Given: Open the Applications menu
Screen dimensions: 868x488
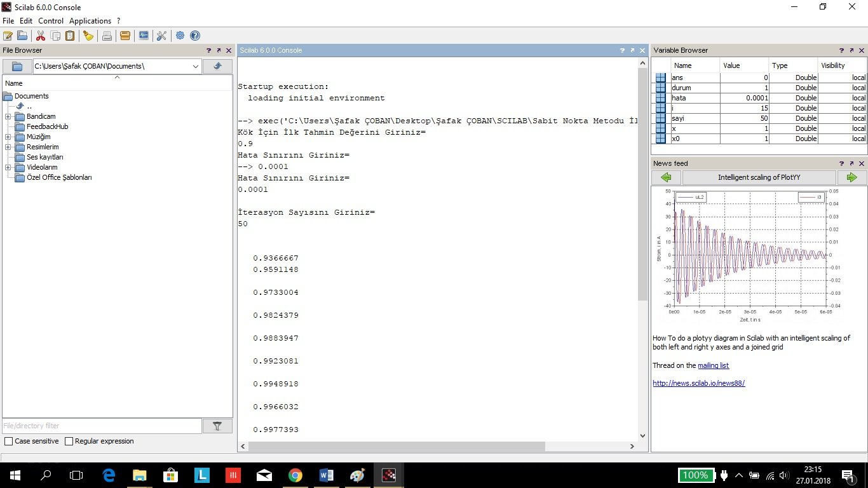Looking at the screenshot, I should [90, 21].
